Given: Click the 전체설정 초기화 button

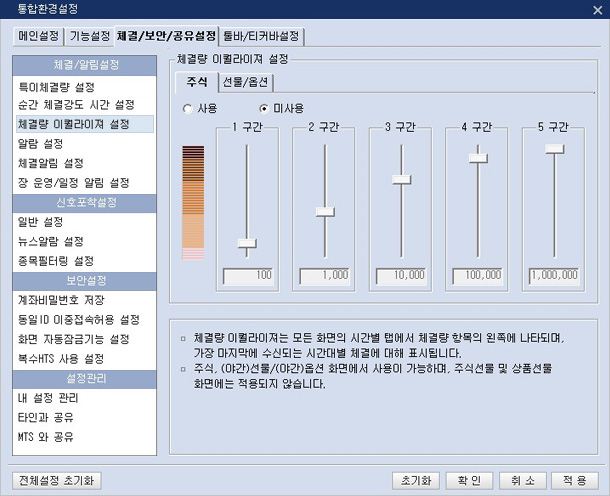Looking at the screenshot, I should (55, 480).
